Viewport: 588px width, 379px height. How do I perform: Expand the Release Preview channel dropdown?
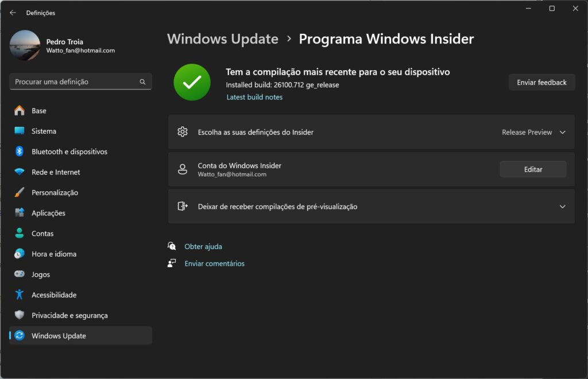534,132
